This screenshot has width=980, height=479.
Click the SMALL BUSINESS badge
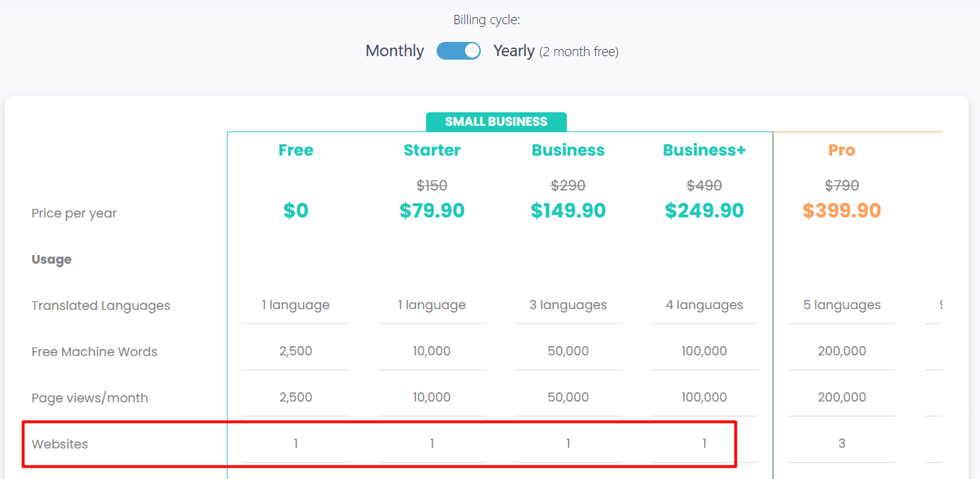[496, 122]
